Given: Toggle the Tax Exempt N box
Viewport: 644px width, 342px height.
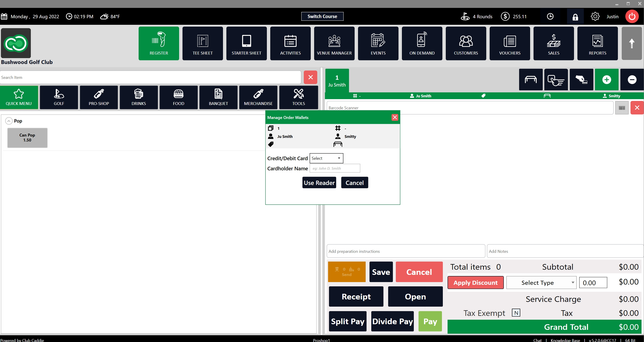Looking at the screenshot, I should click(x=516, y=313).
